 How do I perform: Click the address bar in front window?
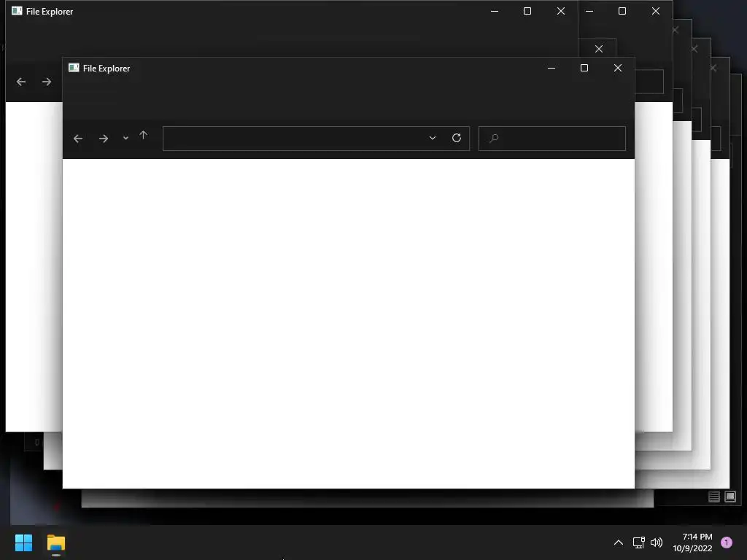coord(317,139)
